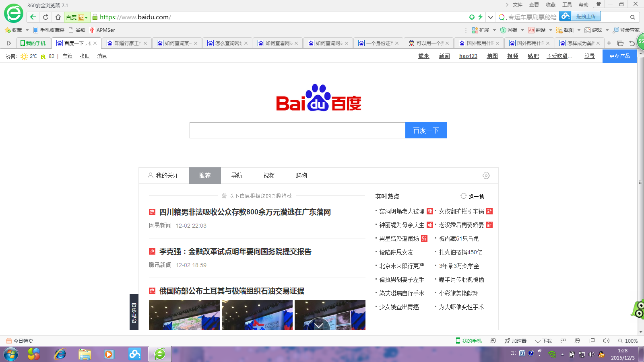Open the 截图 screenshot tool
The image size is (644, 362).
[x=565, y=30]
